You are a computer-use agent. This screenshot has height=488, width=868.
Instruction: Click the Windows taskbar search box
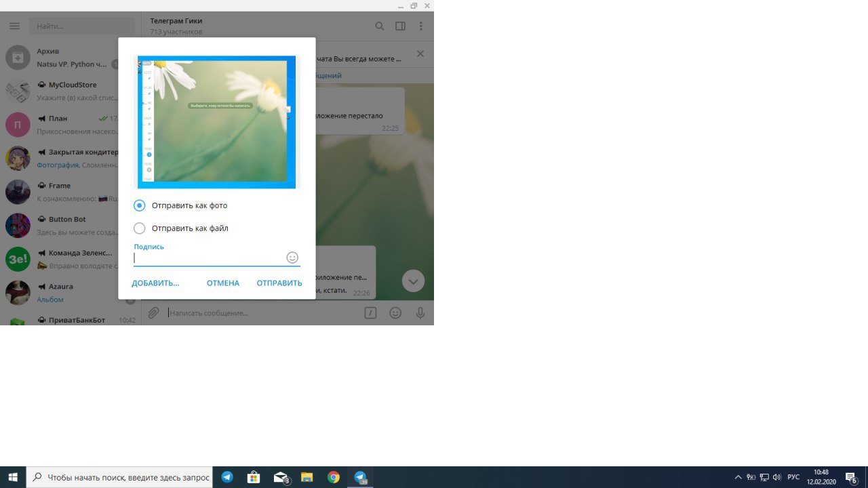point(119,477)
